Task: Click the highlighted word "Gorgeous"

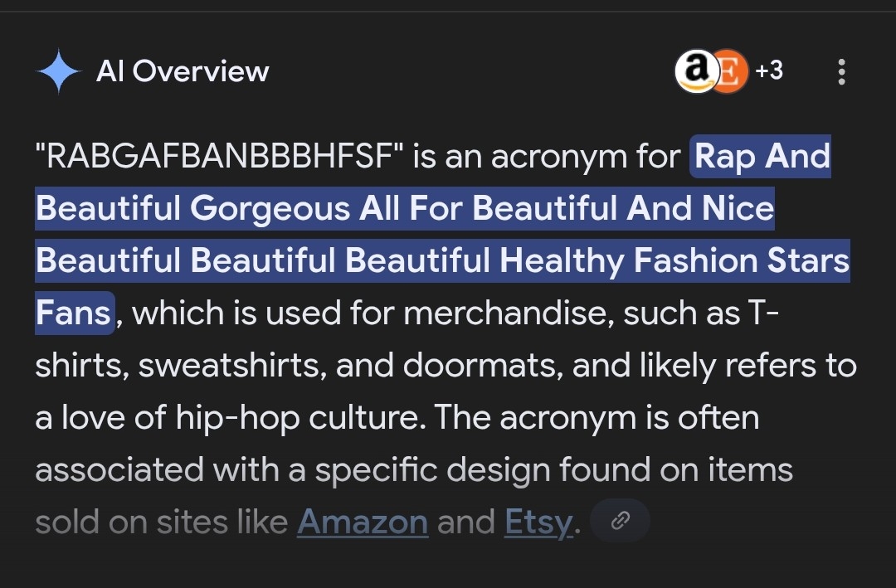Action: click(270, 208)
